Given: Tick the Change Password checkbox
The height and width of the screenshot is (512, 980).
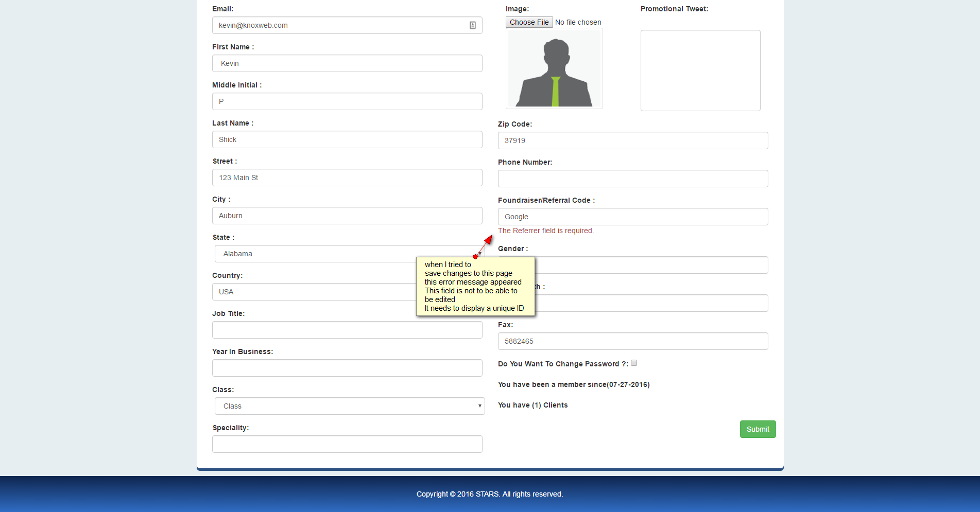Looking at the screenshot, I should 634,363.
